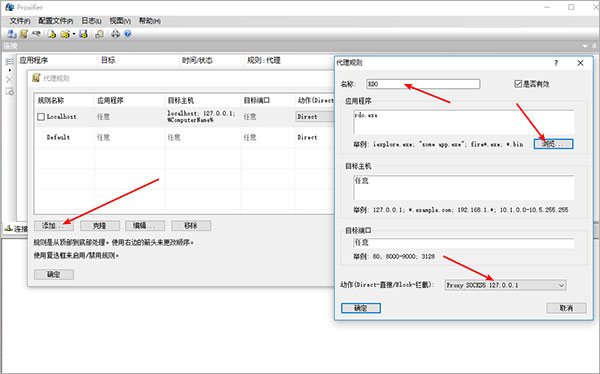Click the blue help question mark icon
The height and width of the screenshot is (374, 600).
pyautogui.click(x=128, y=34)
